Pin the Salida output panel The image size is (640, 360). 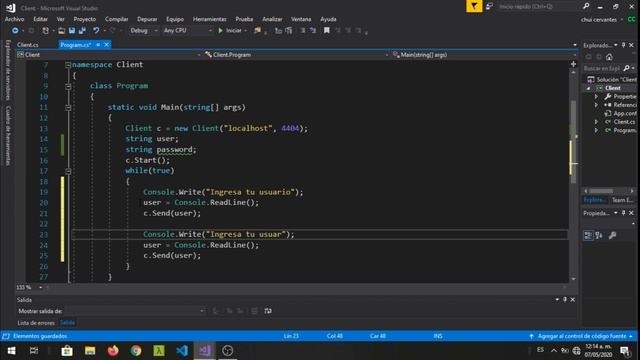click(565, 300)
